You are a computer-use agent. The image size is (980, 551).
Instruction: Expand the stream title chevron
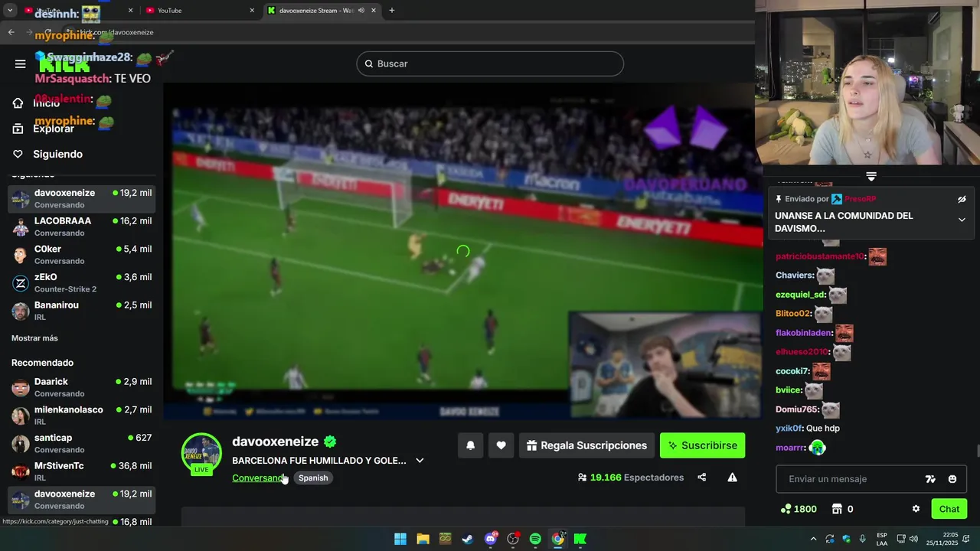(420, 461)
